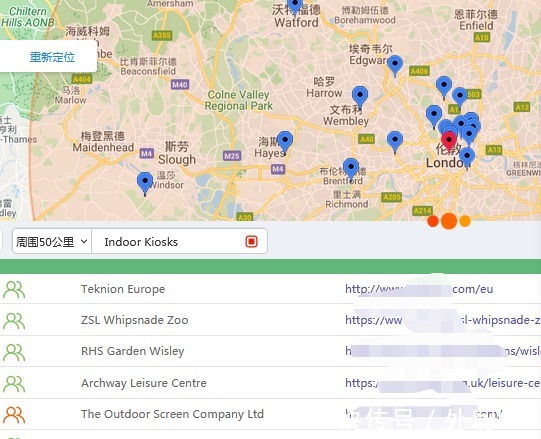Select the Archway Leisure Centre row name
The height and width of the screenshot is (439, 541).
[144, 383]
